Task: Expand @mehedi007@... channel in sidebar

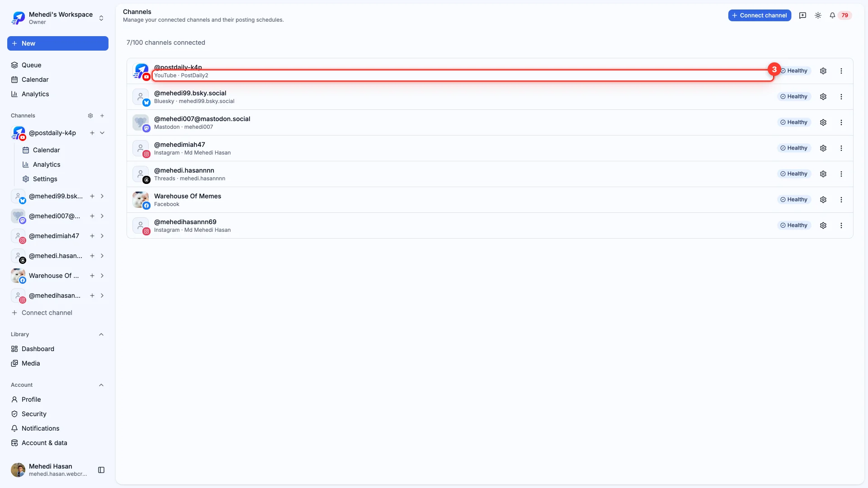Action: [102, 216]
